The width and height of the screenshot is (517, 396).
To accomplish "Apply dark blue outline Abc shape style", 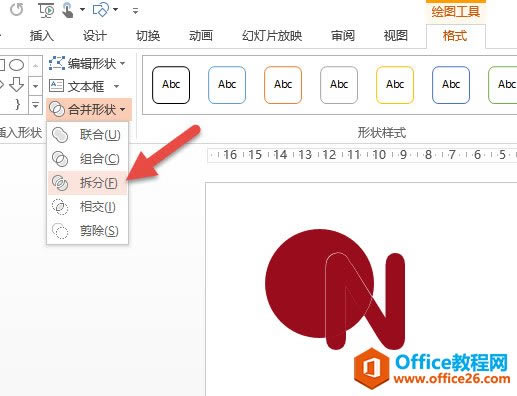I will pos(451,85).
